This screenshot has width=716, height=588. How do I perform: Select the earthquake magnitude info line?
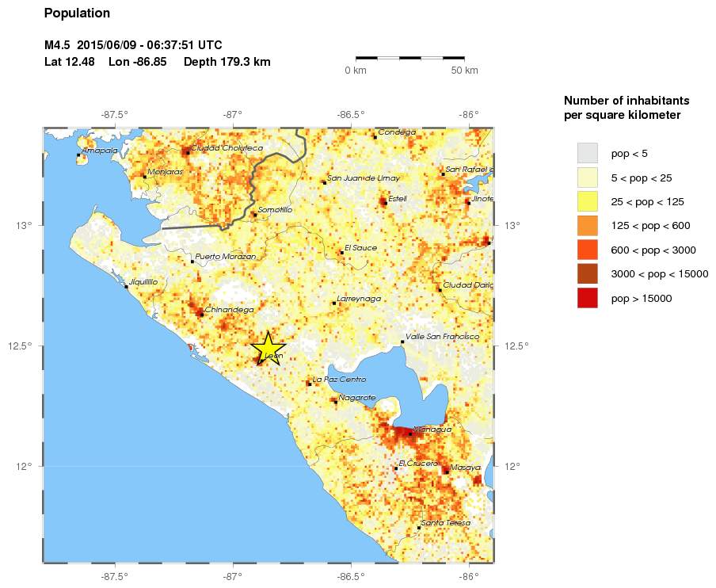point(133,45)
